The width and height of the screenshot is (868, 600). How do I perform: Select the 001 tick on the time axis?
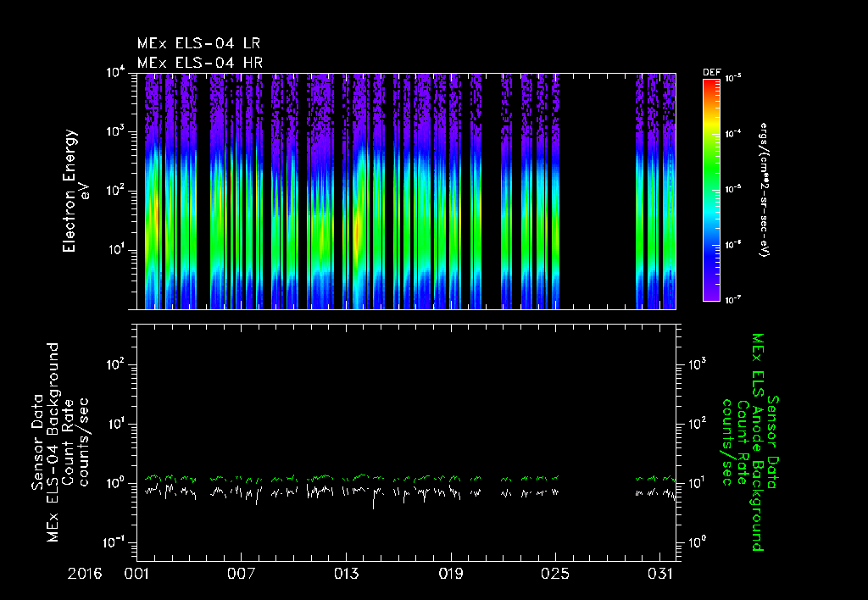click(x=136, y=575)
